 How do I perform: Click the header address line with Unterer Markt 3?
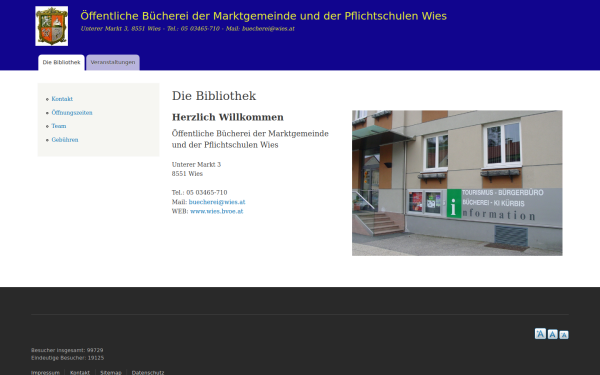coord(188,29)
